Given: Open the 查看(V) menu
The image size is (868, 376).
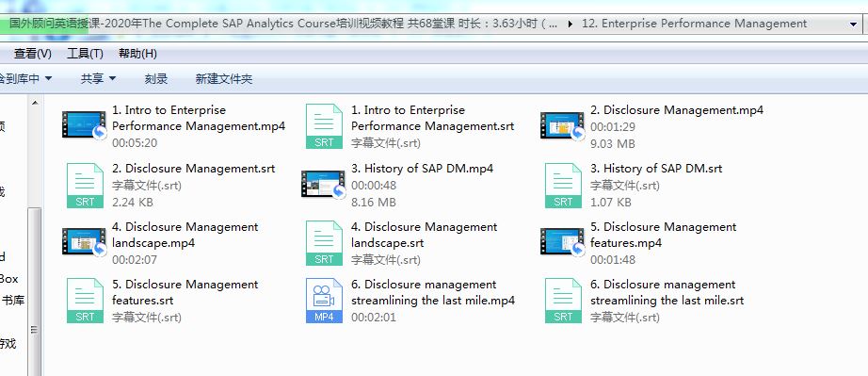Looking at the screenshot, I should 33,54.
